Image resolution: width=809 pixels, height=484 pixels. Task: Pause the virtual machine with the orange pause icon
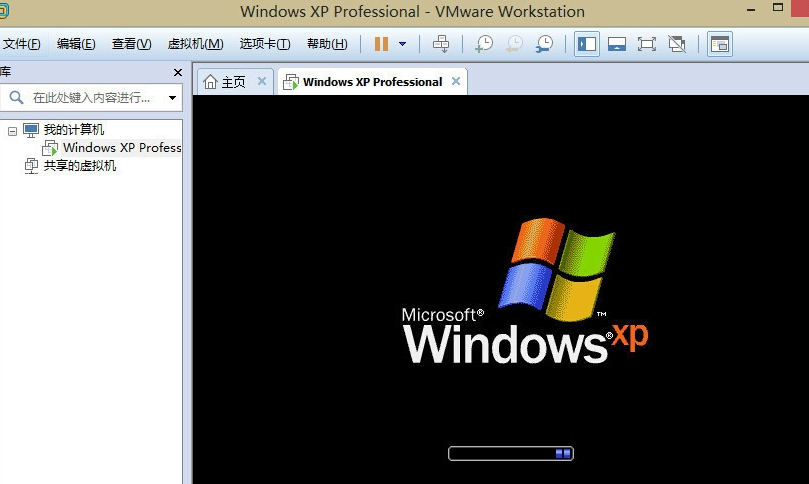coord(381,44)
